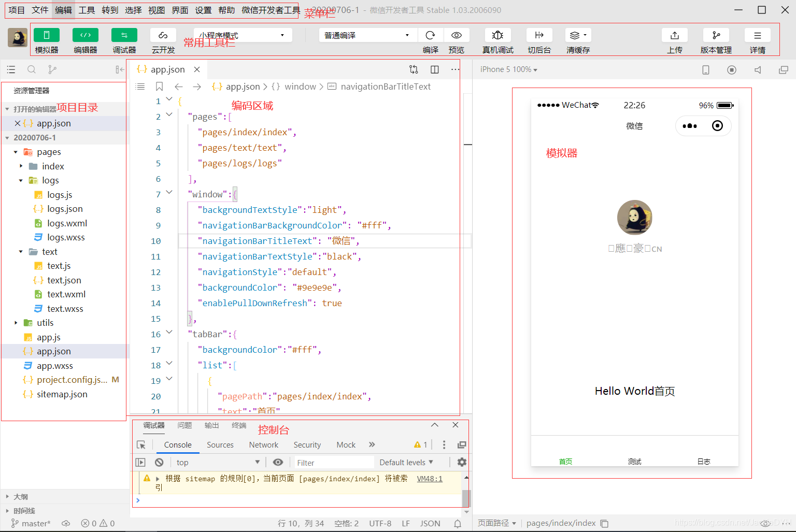Click the console Filter input field
This screenshot has height=532, width=796.
click(334, 463)
